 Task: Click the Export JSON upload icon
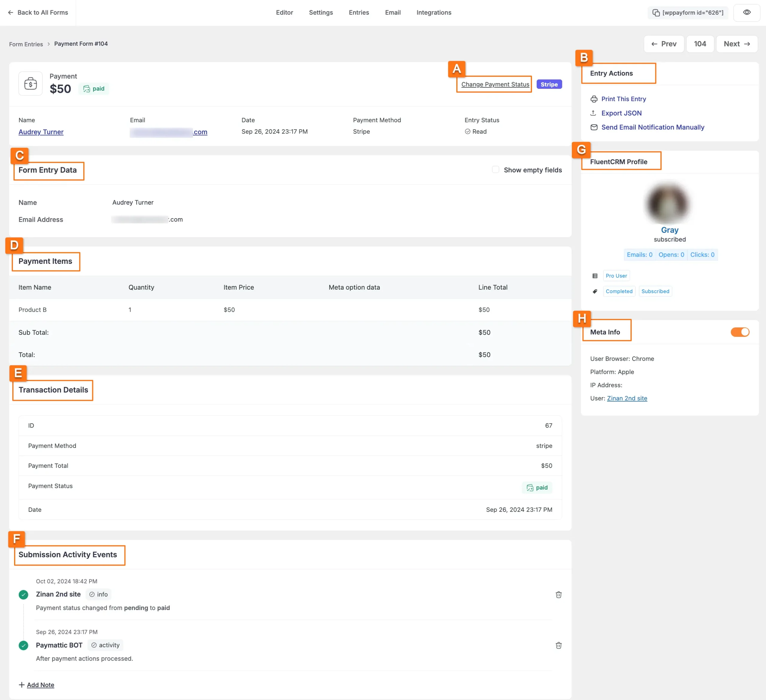click(593, 113)
